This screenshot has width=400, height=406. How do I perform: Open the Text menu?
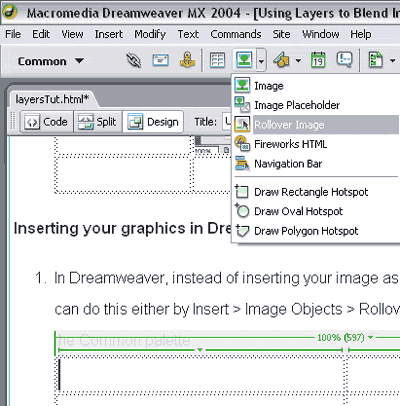tap(188, 34)
